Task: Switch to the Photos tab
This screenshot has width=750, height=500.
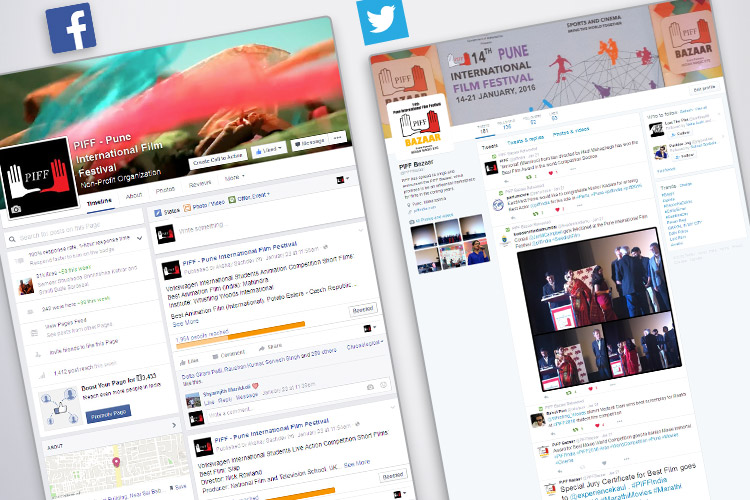Action: tap(165, 189)
